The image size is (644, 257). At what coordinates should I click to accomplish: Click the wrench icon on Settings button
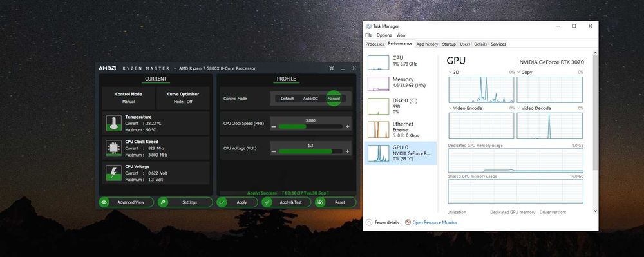coord(163,202)
